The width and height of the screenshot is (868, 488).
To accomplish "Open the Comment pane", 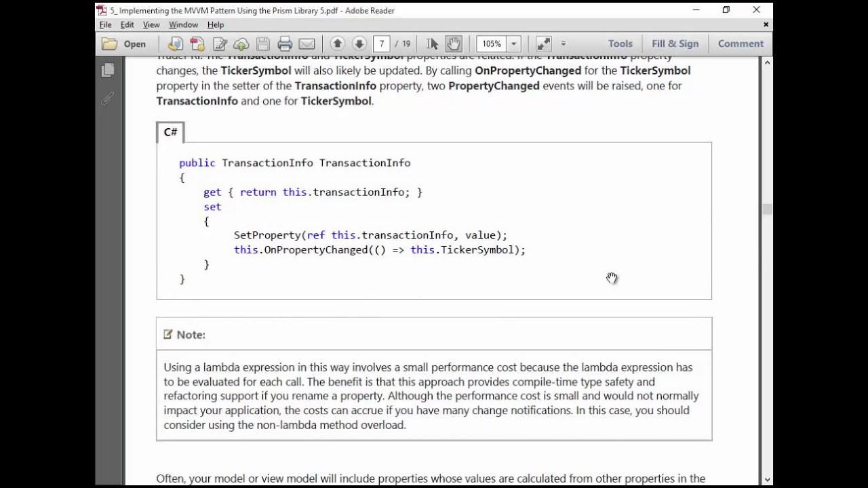I will (741, 43).
